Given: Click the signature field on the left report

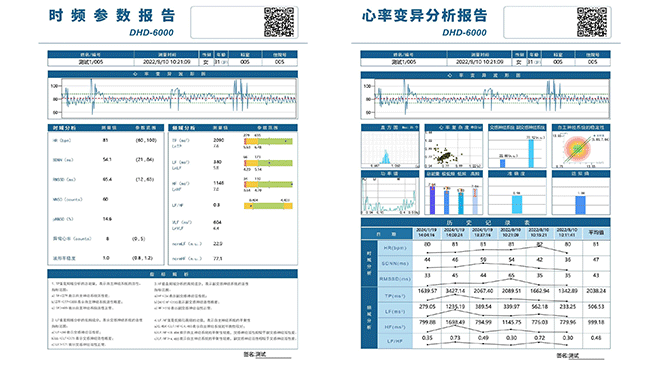Looking at the screenshot, I should coord(268,355).
